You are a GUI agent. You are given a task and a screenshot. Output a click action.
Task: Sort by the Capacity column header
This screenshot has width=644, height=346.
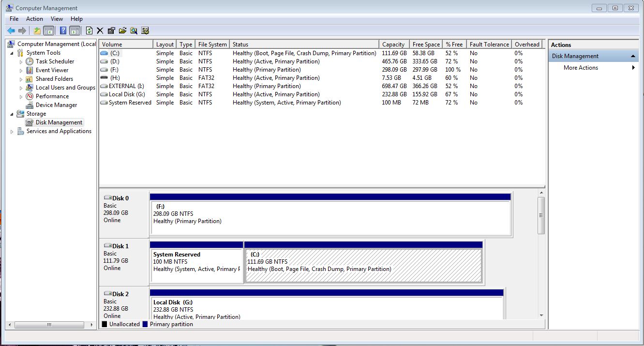(394, 44)
